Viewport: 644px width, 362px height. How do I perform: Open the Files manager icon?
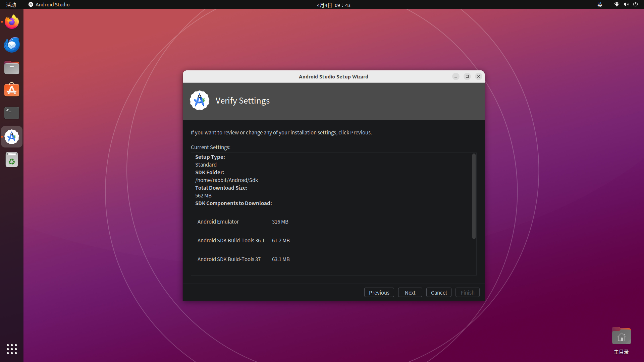coord(12,67)
